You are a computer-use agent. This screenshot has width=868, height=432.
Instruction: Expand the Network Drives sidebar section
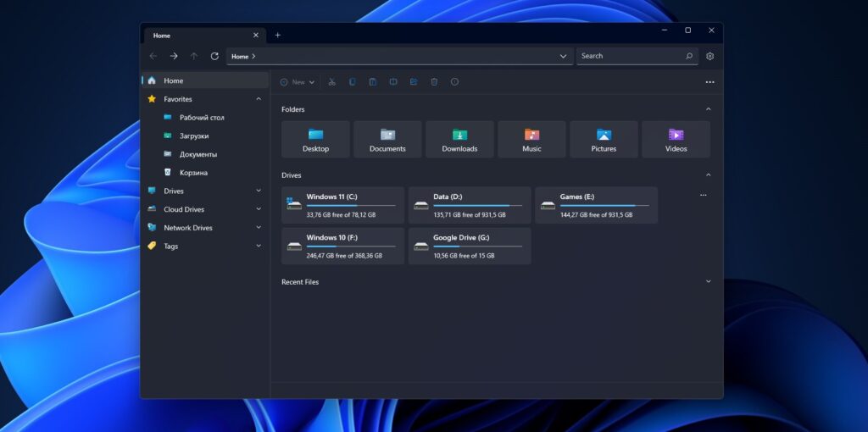click(259, 227)
